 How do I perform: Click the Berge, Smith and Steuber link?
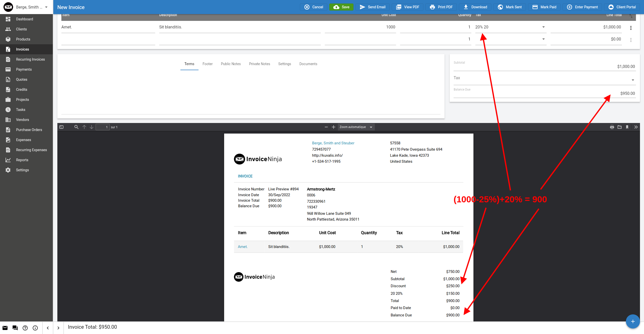[333, 143]
